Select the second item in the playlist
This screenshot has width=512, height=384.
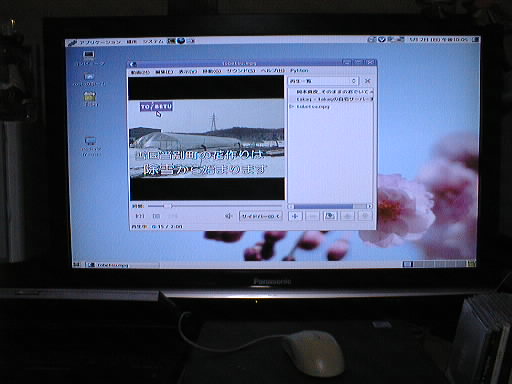pos(334,99)
